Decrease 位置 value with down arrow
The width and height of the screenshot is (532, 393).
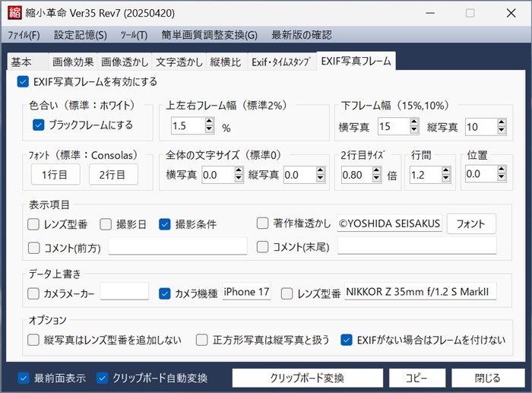pyautogui.click(x=502, y=177)
